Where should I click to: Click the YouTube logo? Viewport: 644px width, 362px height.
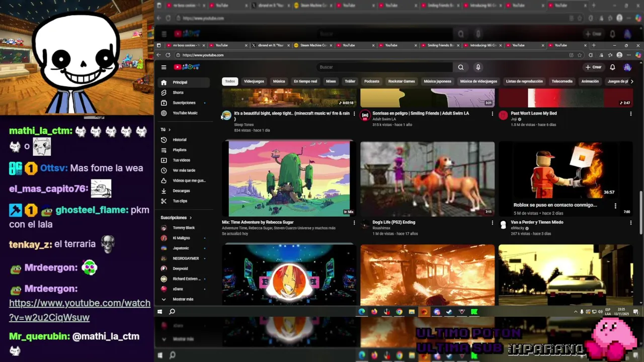point(187,67)
